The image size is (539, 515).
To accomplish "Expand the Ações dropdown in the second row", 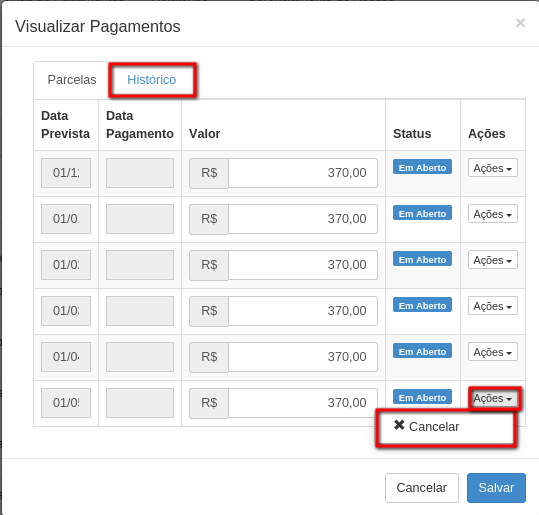I will pos(493,214).
